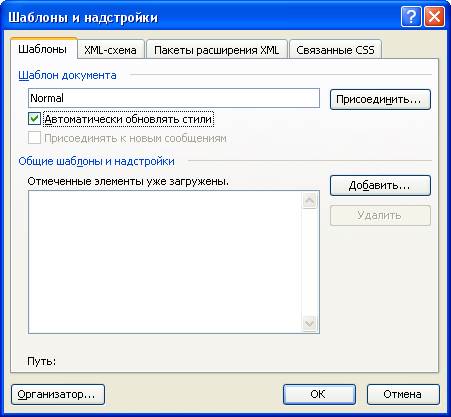This screenshot has height=417, width=451.
Task: Switch to the Шаблоны tab
Action: 43,49
